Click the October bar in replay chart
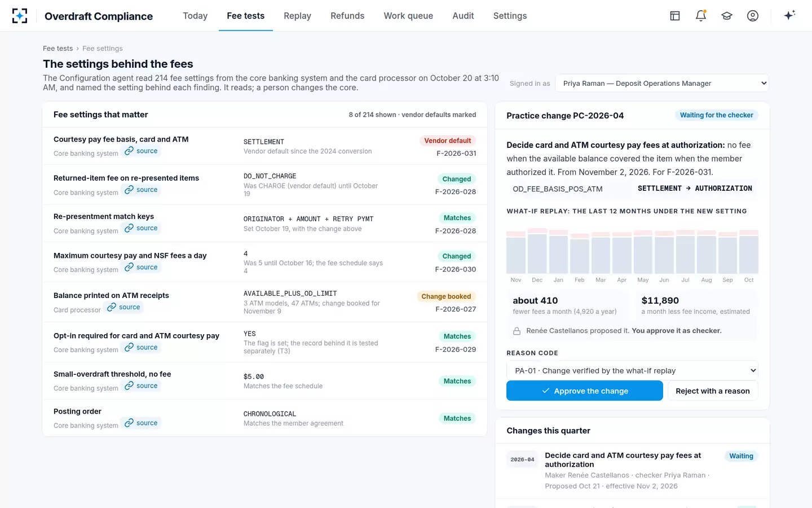This screenshot has width=812, height=508. click(749, 252)
